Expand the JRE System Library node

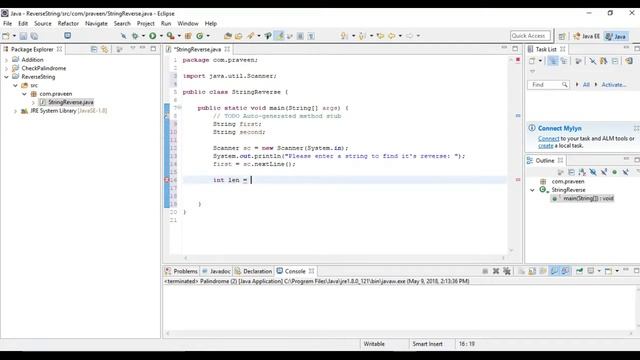tap(15, 111)
